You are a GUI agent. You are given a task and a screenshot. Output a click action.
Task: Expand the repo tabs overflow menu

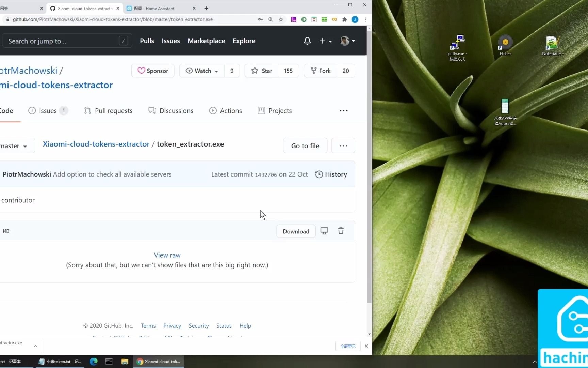344,111
